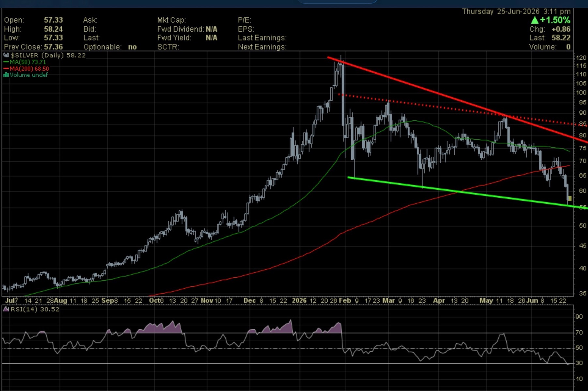Viewport: 588px width, 391px height.
Task: Click the Volume bars legend icon
Action: (x=6, y=75)
